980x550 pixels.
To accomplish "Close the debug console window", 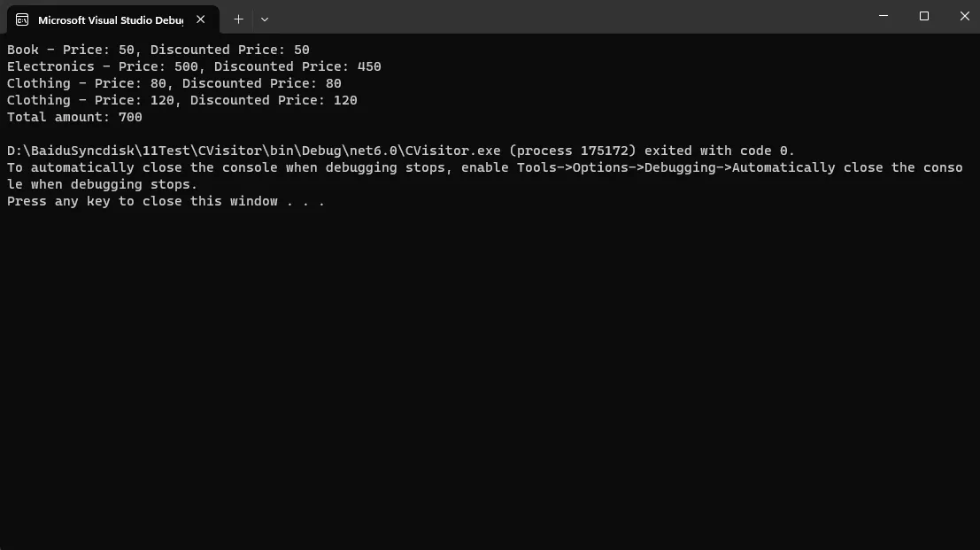I will point(964,16).
